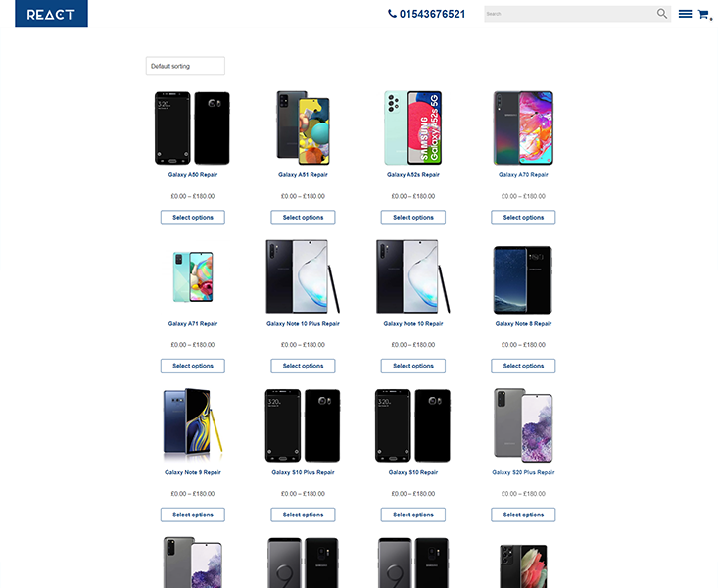Select options for Galaxy Note 10 Repair

(413, 366)
